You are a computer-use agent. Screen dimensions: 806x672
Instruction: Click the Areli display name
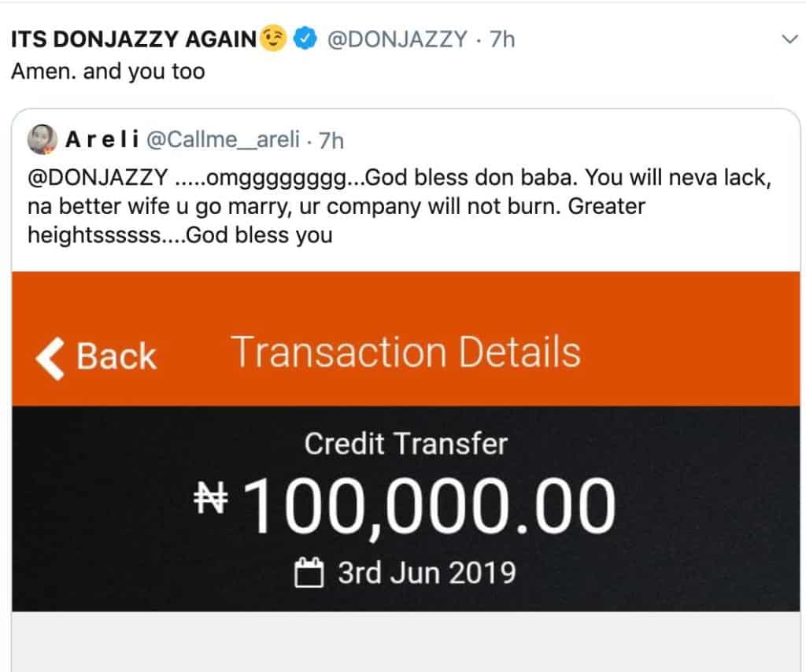(102, 140)
